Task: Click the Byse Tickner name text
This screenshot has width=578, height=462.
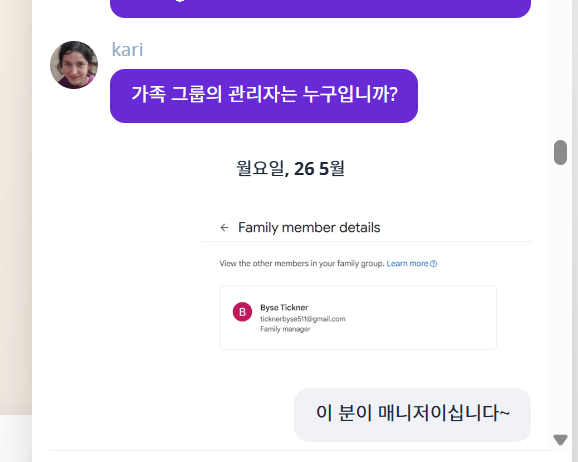Action: [x=284, y=308]
